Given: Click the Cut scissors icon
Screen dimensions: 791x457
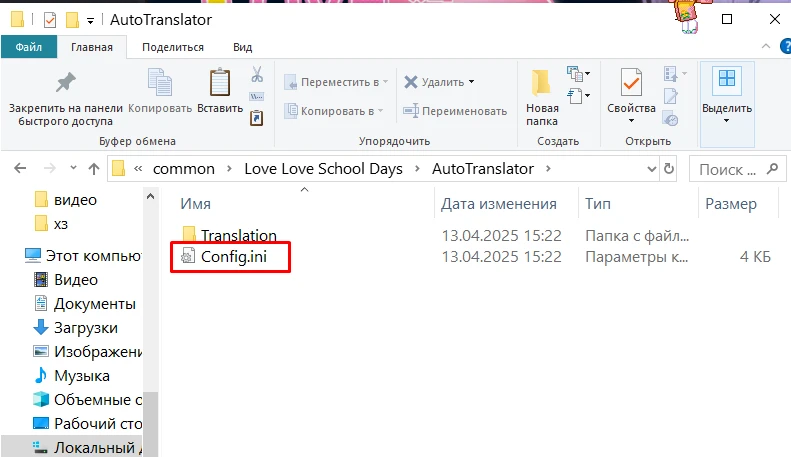Looking at the screenshot, I should (x=257, y=75).
